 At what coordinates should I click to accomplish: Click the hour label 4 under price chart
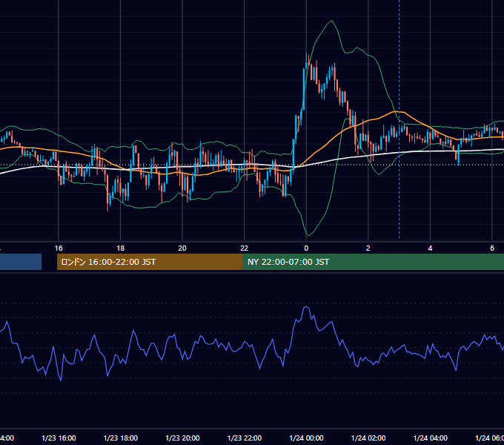(x=430, y=248)
